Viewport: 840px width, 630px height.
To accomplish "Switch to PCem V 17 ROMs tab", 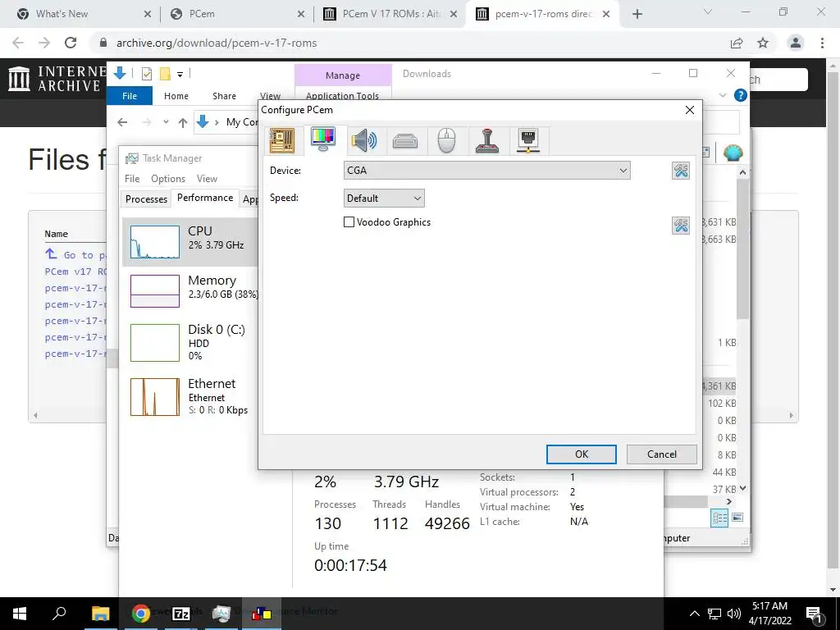I will tap(390, 14).
